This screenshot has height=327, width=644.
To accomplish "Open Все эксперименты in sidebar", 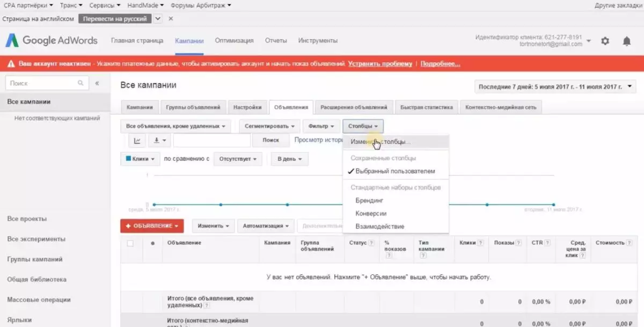I will point(36,239).
